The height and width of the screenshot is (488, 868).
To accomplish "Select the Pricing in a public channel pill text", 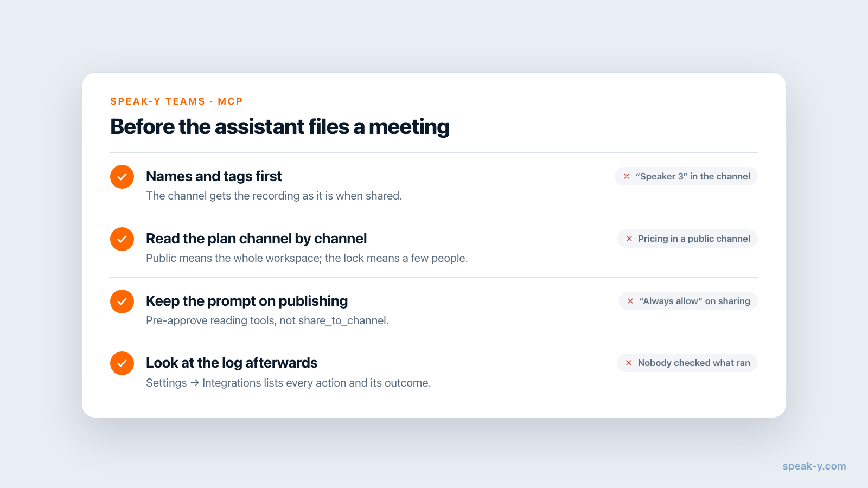I will (x=694, y=239).
